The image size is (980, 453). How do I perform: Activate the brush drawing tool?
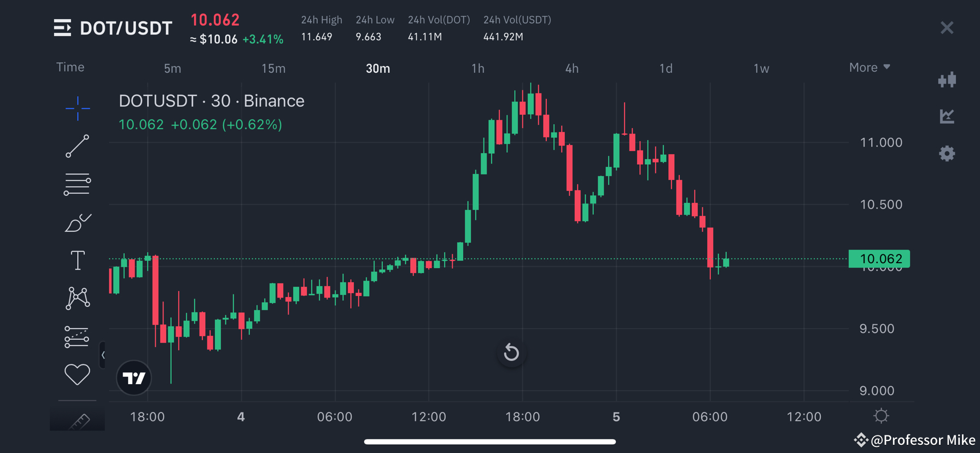pos(78,222)
